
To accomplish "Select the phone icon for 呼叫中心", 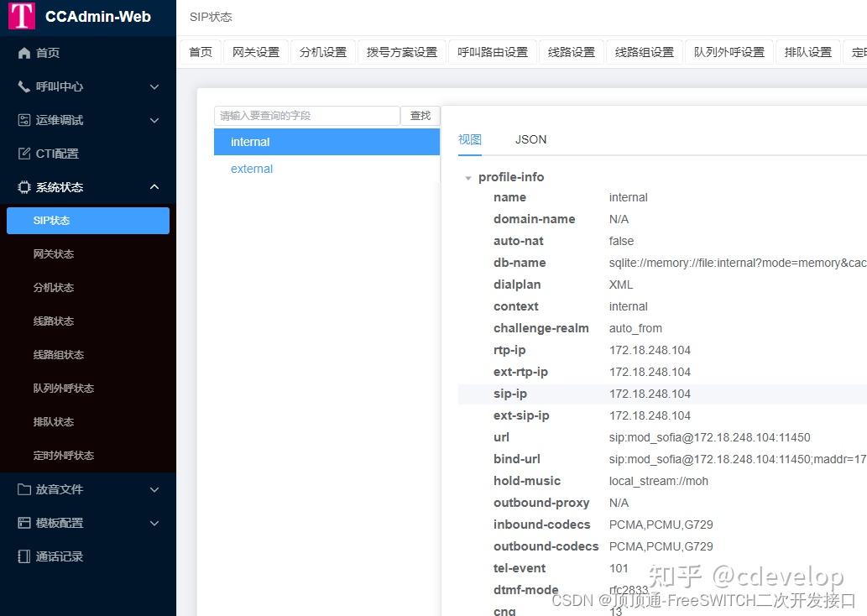I will click(24, 86).
